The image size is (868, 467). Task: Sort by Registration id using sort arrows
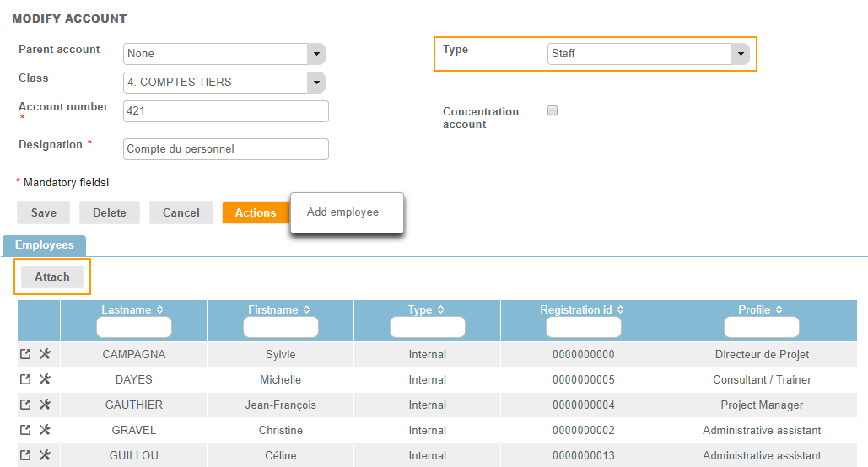620,310
